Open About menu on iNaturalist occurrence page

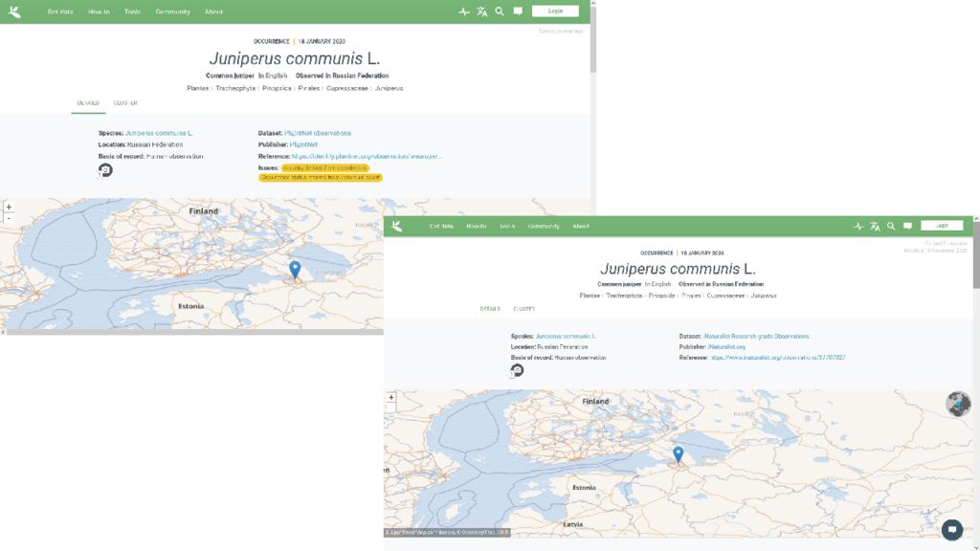click(x=581, y=226)
